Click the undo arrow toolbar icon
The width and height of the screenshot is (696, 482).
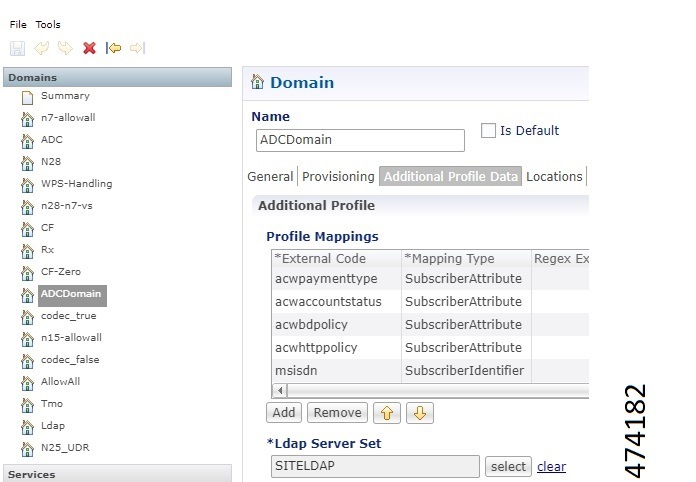[x=41, y=47]
